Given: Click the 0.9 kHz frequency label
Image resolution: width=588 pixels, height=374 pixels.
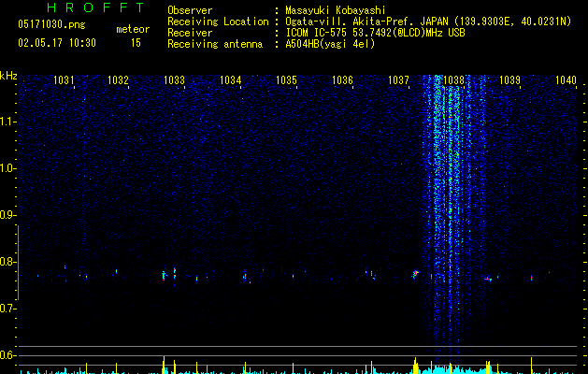Looking at the screenshot, I should coord(7,215).
